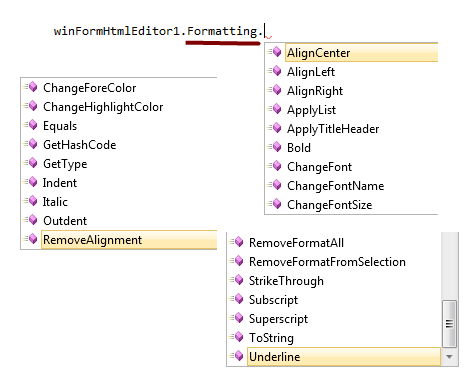Click the method icon beside ChangeHighlightColor
Screen dimensions: 473x376
click(31, 106)
